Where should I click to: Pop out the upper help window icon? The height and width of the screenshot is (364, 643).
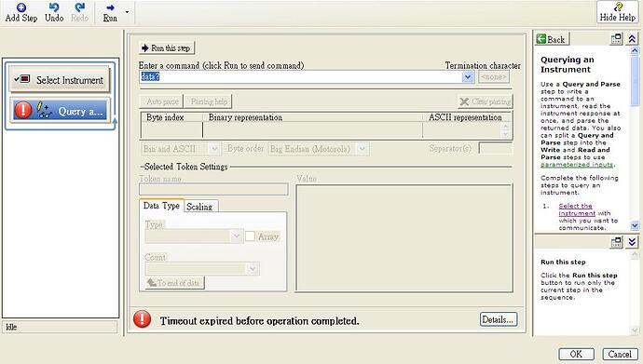pyautogui.click(x=616, y=39)
